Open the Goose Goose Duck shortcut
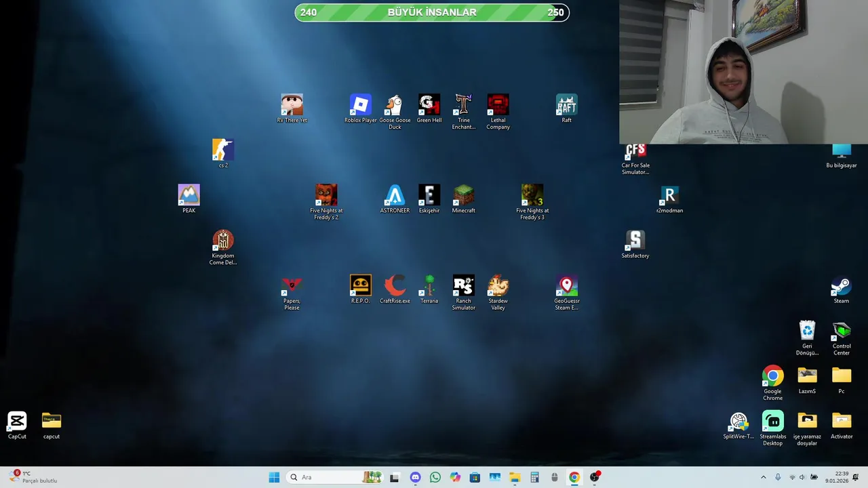 tap(395, 112)
